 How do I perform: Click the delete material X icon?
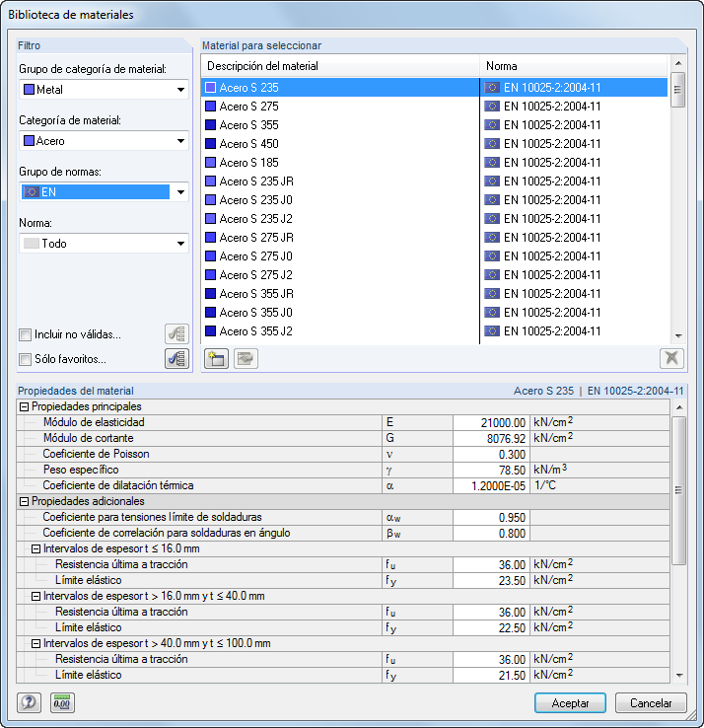(671, 358)
